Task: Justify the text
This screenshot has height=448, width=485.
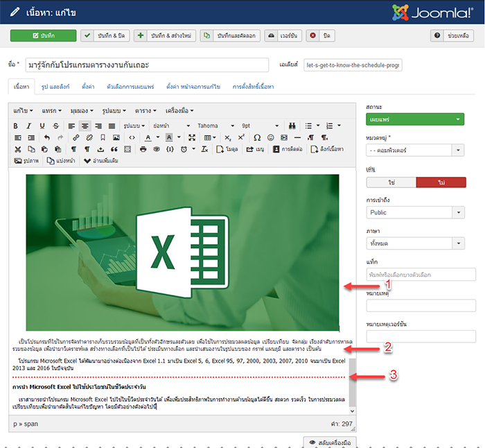Action: click(x=112, y=126)
